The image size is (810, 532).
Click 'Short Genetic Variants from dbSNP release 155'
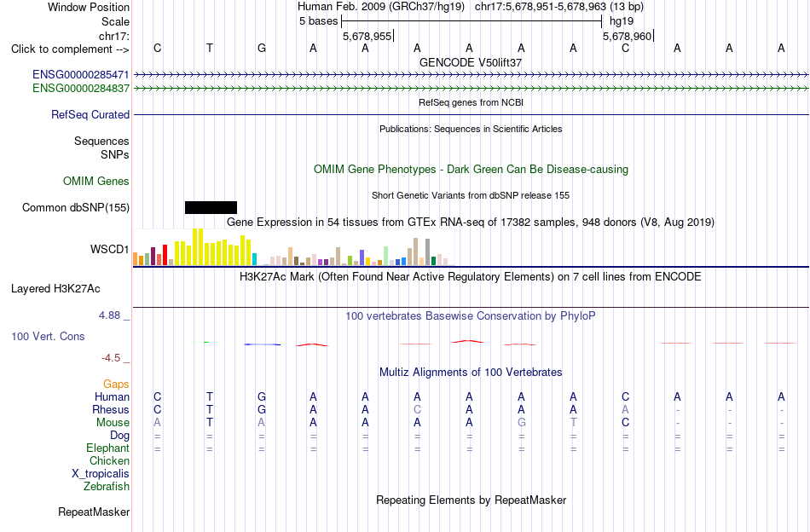[471, 195]
